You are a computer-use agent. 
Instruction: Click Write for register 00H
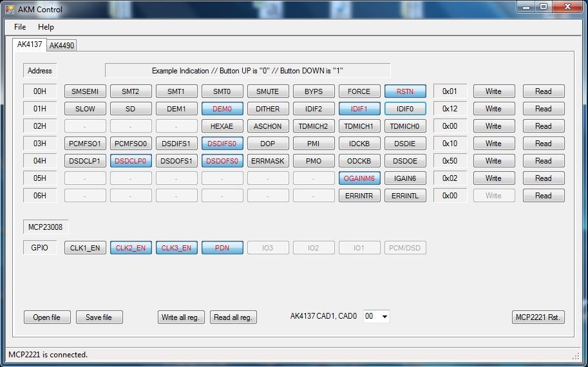[493, 91]
